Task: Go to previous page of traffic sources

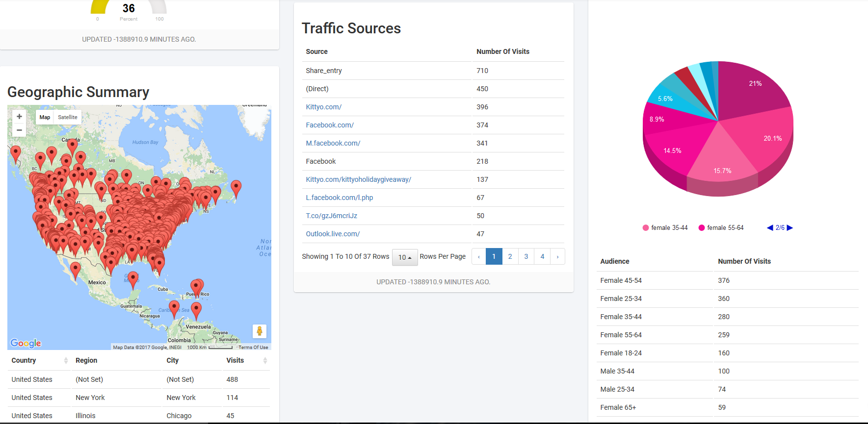Action: tap(479, 256)
